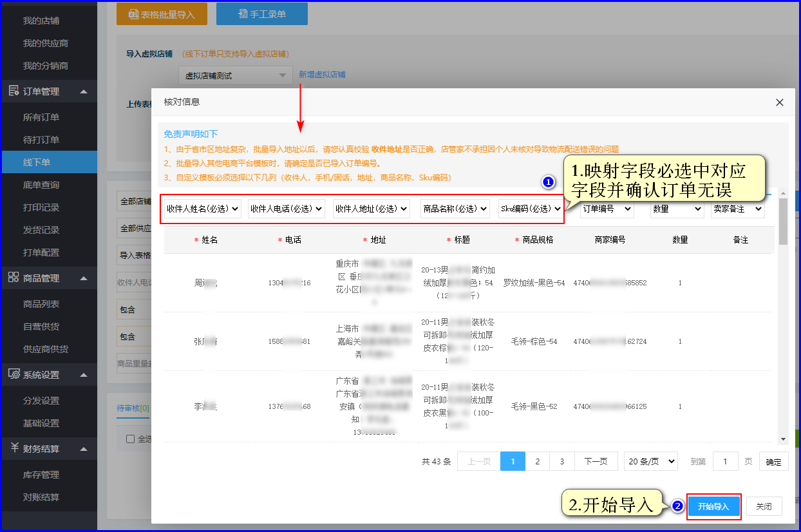Click the 系统设置 gear icon

point(14,374)
